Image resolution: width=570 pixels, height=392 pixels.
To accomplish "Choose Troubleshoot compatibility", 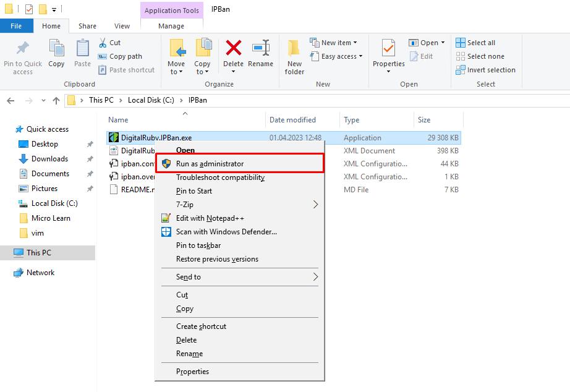I will point(239,177).
